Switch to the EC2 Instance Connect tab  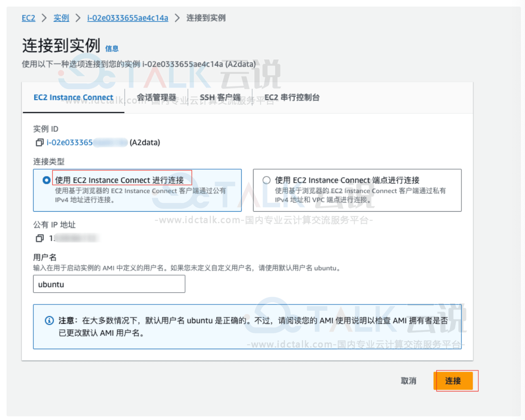[x=73, y=97]
